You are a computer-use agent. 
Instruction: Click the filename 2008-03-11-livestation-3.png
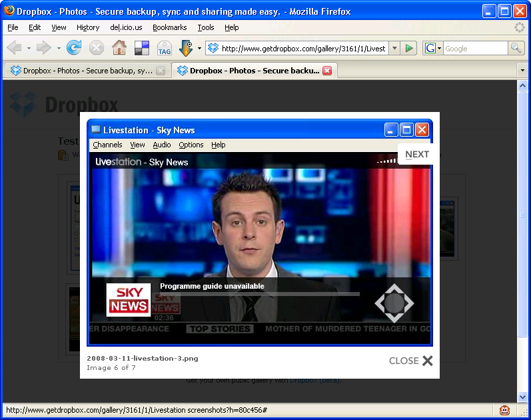coord(143,358)
